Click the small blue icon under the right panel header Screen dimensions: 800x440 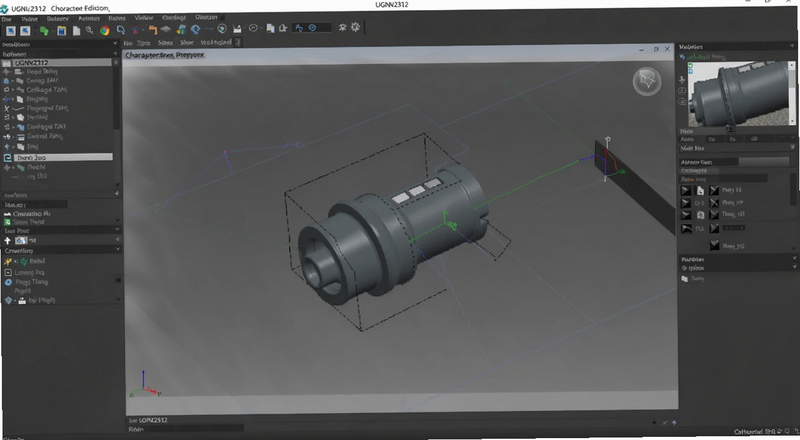683,57
